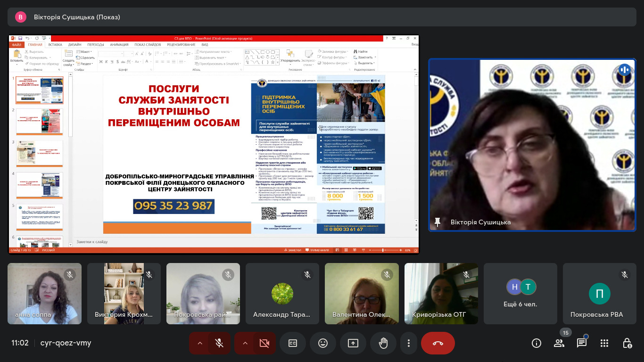Open the activities grid icon
Screen dimensions: 644x362
[x=604, y=343]
